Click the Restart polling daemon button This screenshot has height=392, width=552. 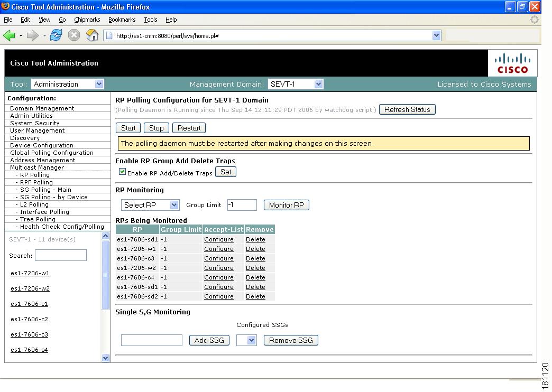[x=189, y=128]
